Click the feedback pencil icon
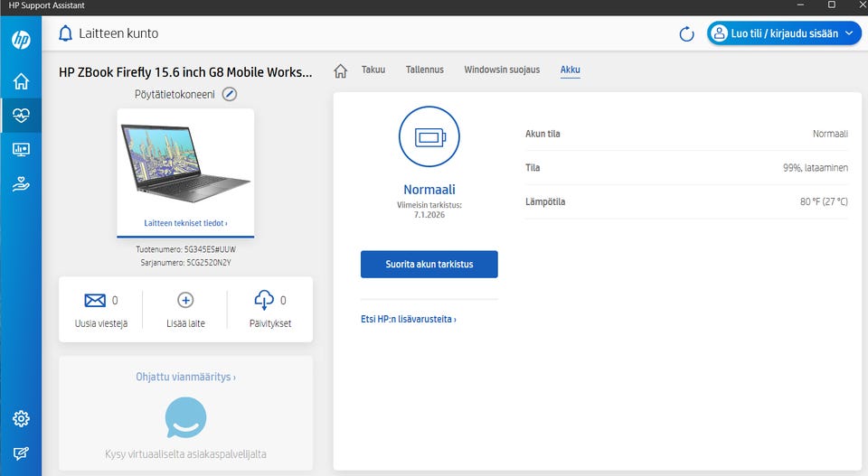 tap(21, 453)
